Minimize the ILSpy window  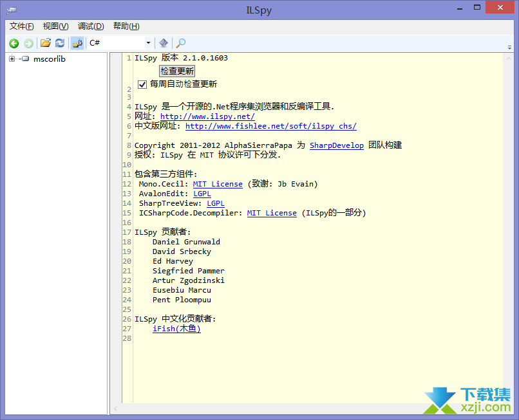(459, 8)
